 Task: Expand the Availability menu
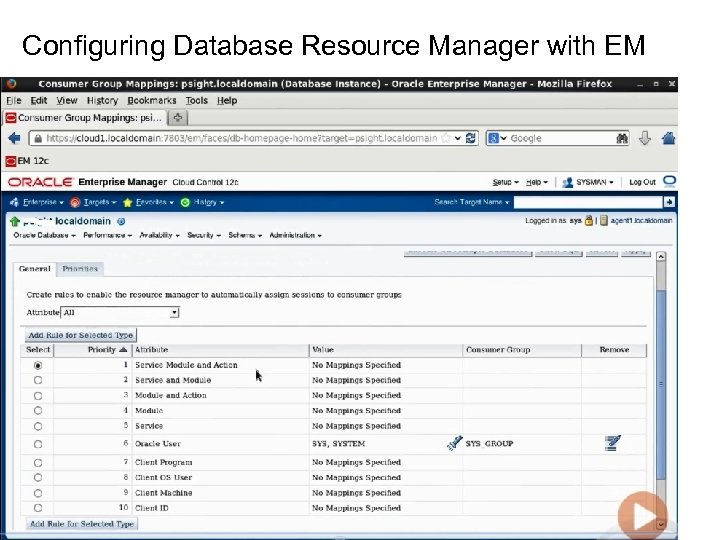pos(159,235)
